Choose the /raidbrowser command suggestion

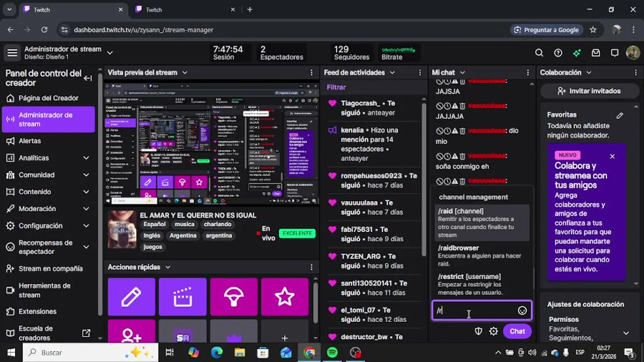(x=482, y=255)
